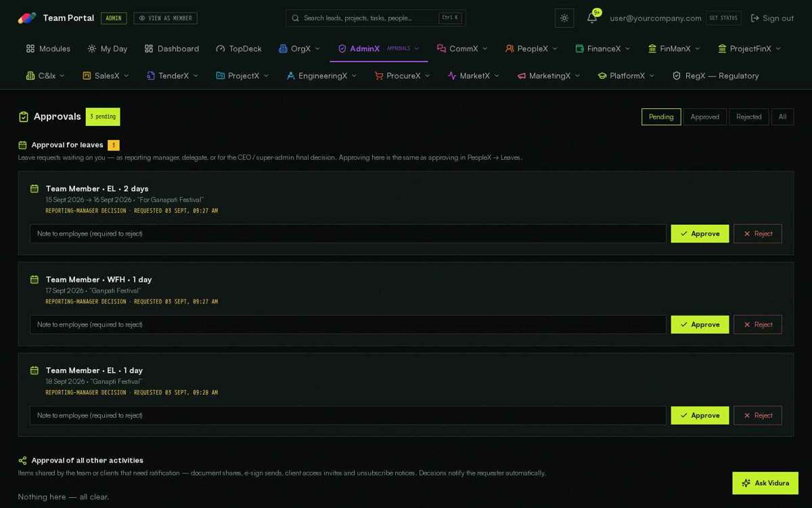Click the note field for WFH 1 day request
812x508 pixels.
click(x=348, y=324)
